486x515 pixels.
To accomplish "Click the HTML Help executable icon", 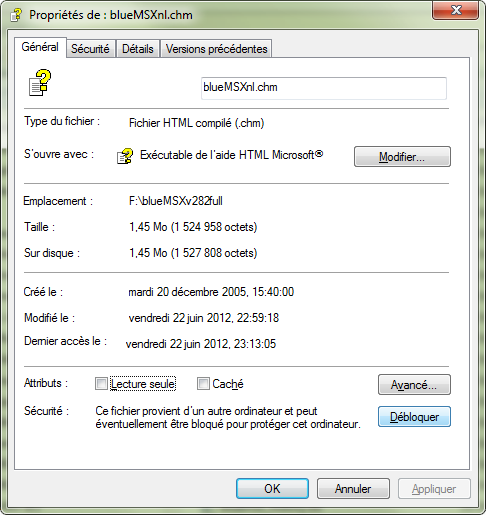I will [x=125, y=156].
